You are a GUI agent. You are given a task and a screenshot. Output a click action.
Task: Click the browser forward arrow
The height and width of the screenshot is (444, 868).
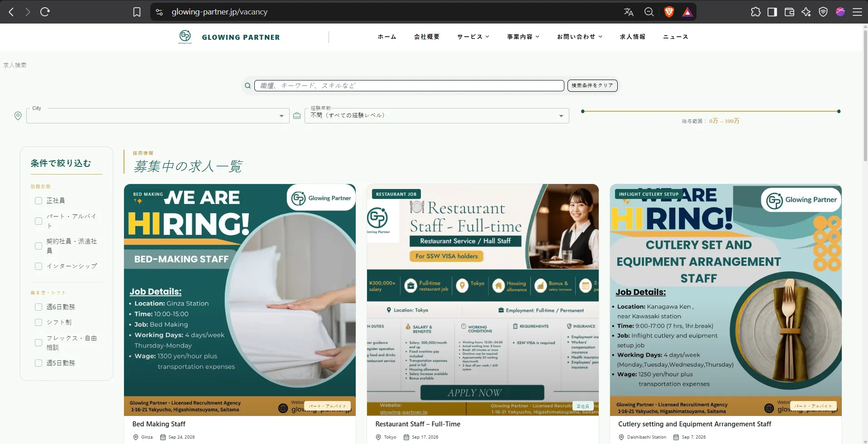(x=28, y=12)
